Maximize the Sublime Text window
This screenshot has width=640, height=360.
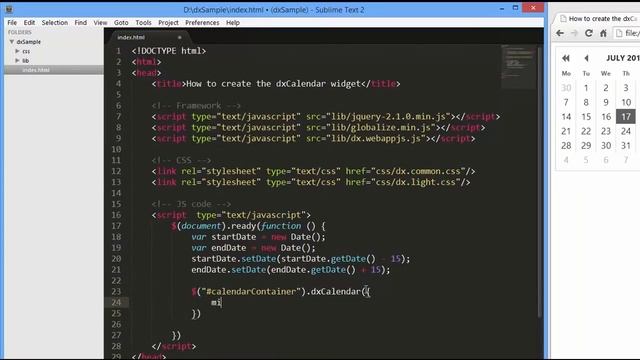point(516,8)
